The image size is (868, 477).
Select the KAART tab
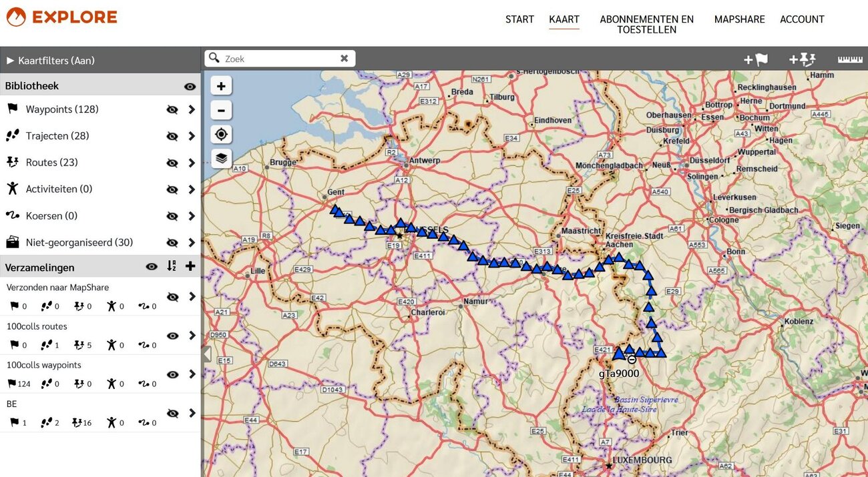pyautogui.click(x=564, y=19)
